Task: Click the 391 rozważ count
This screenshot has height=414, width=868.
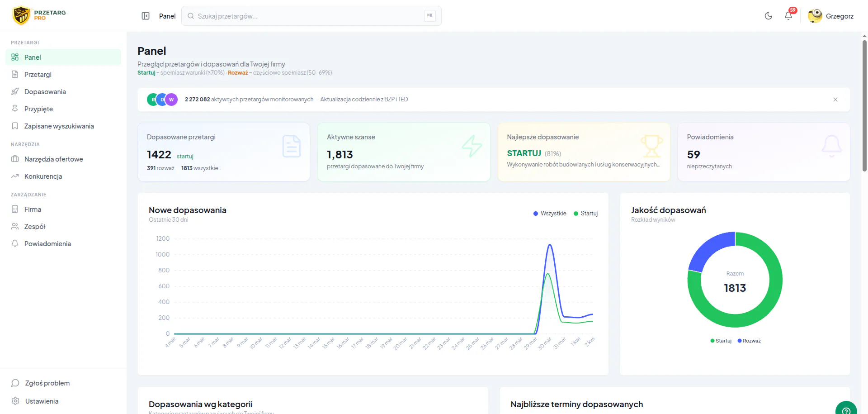Action: (160, 168)
